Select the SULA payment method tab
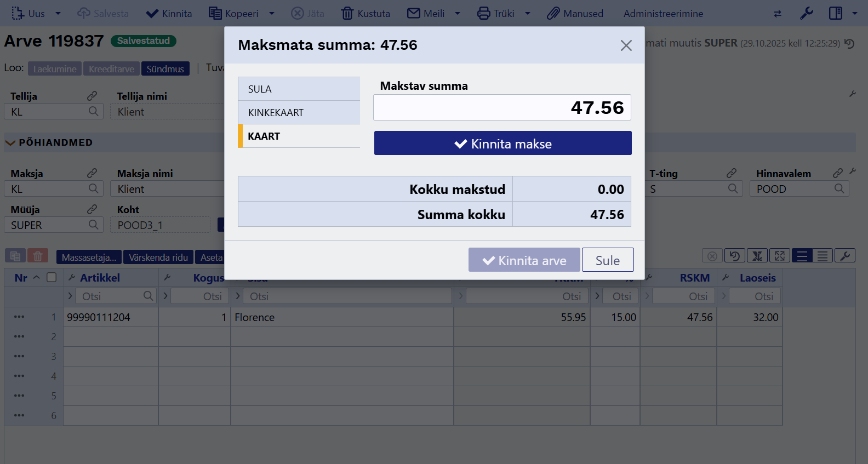Screen dimensions: 868x464 coord(299,89)
